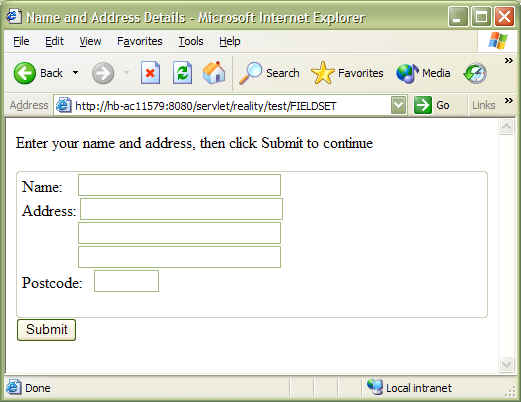The height and width of the screenshot is (402, 521).
Task: Click the green Back arrow icon
Action: click(25, 73)
